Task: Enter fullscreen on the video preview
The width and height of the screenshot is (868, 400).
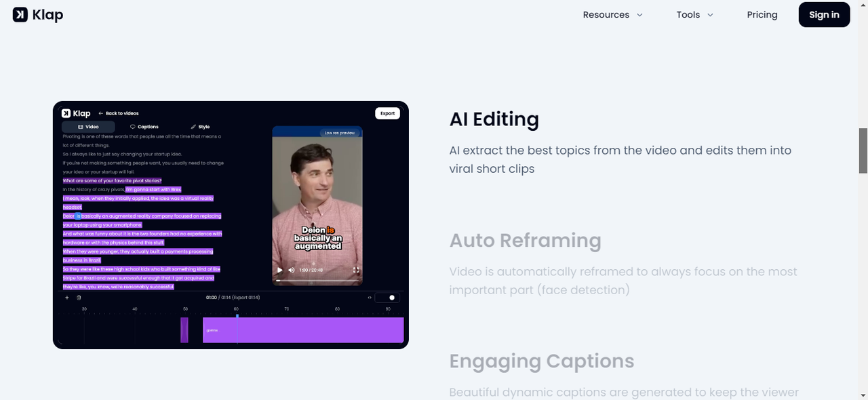Action: coord(356,270)
